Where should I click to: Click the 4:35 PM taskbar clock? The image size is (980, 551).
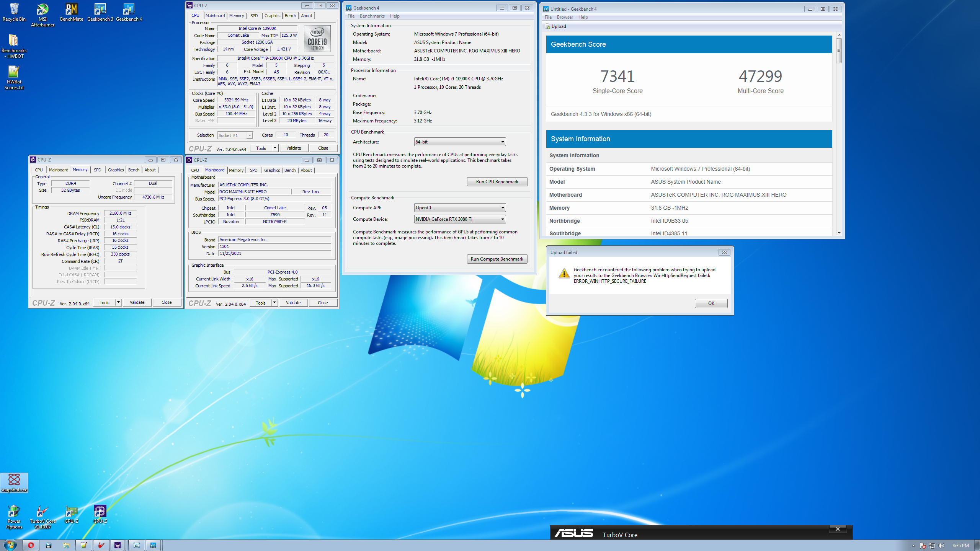coord(960,546)
